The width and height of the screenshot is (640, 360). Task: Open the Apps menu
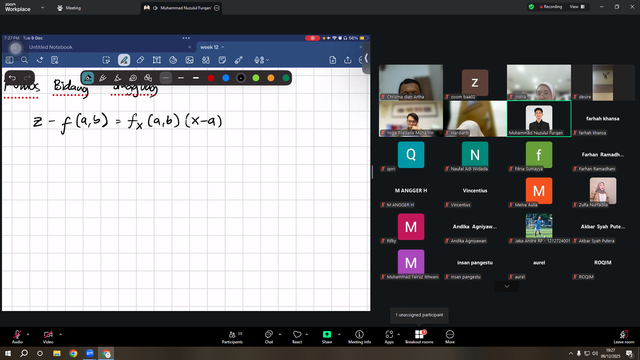[x=389, y=336]
